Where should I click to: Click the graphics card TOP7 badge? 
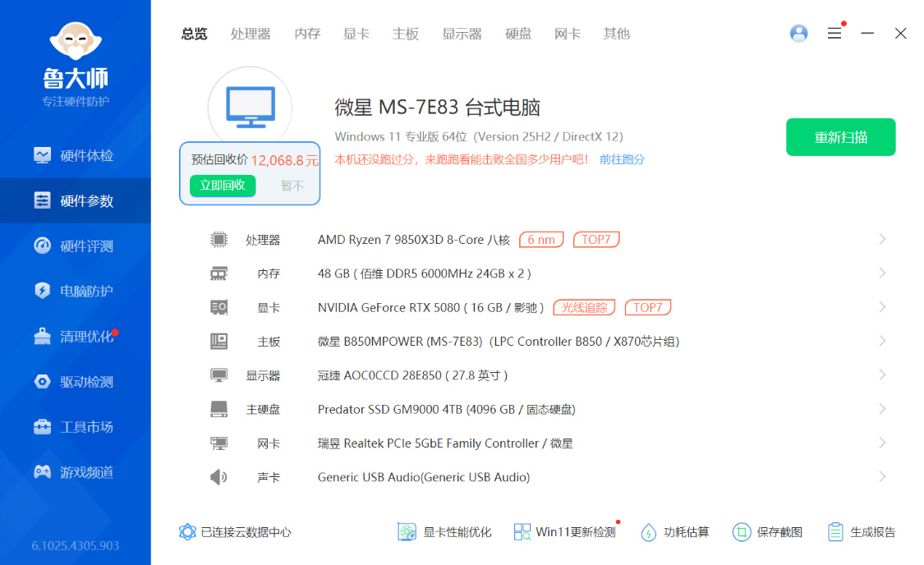648,307
